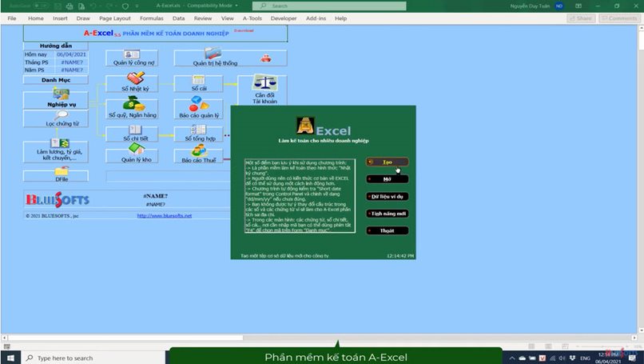Click the Hướng dẫn button

(x=56, y=46)
